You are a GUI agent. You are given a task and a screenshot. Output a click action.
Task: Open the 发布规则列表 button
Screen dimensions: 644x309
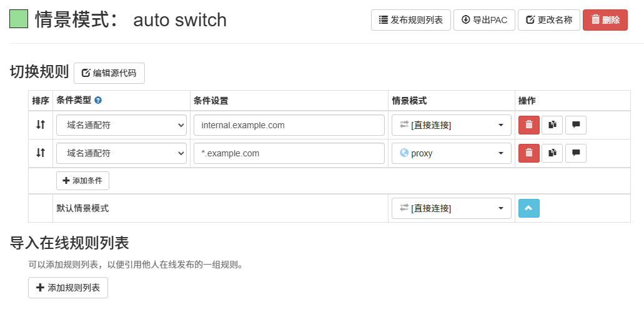pos(411,20)
